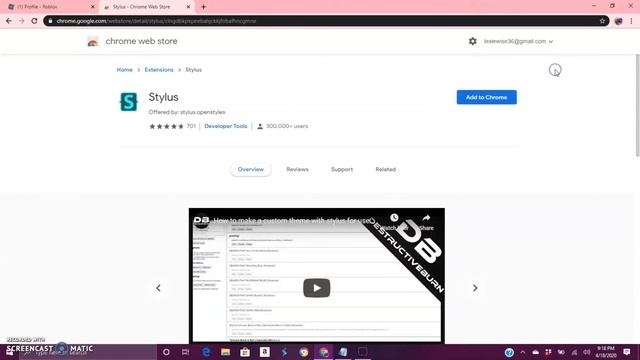Open the Developer Tools category link
This screenshot has width=640, height=360.
click(226, 126)
